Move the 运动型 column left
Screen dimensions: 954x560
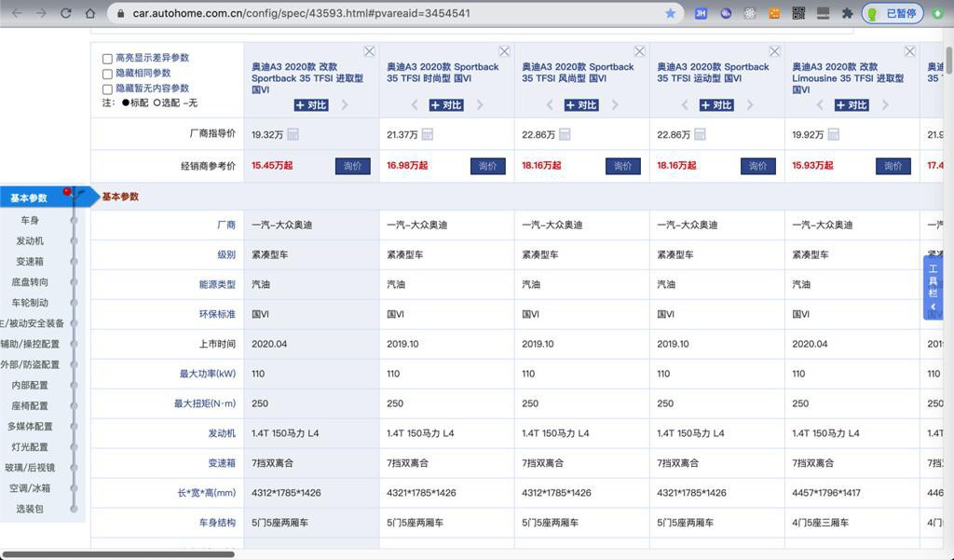pyautogui.click(x=685, y=105)
